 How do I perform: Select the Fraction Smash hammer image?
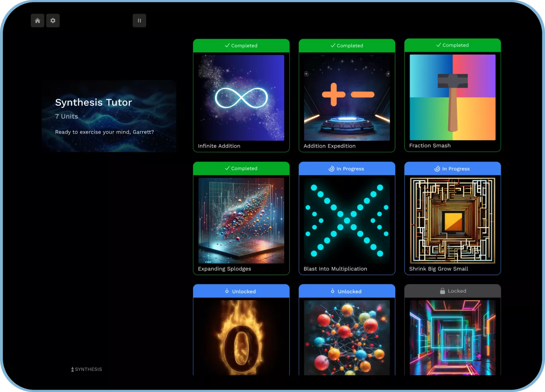coord(453,97)
